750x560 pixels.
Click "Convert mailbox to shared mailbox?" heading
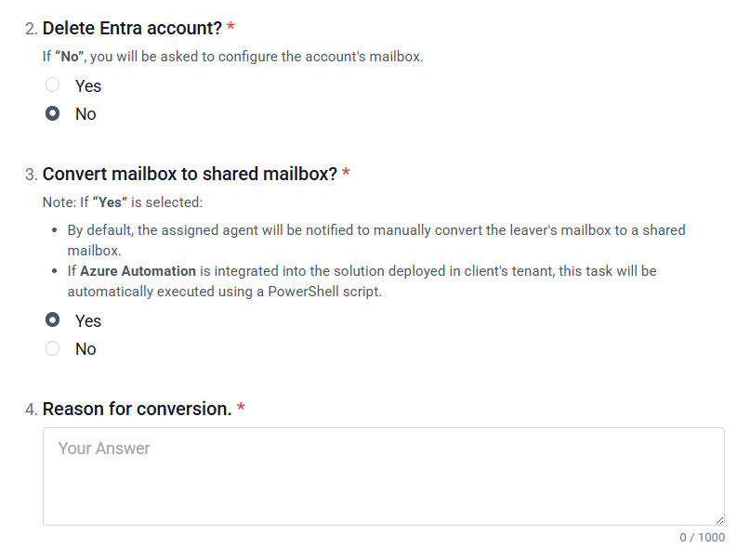point(190,174)
